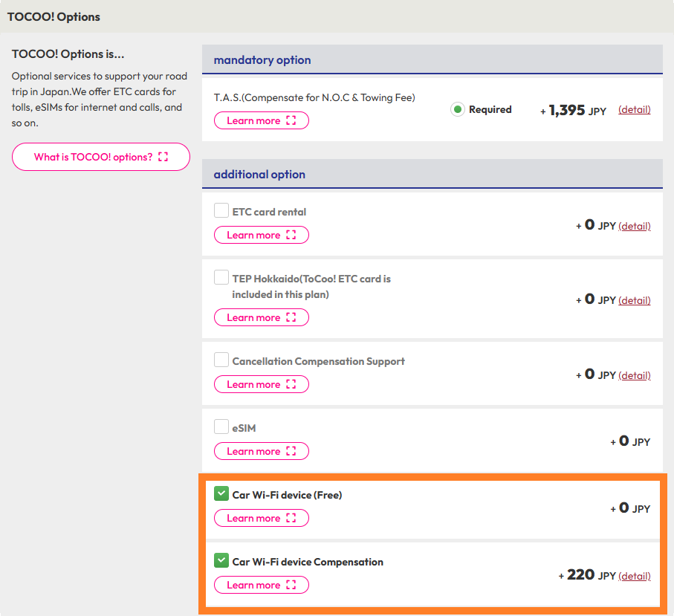This screenshot has width=674, height=616.
Task: Click Learn more under TEP Hokkaido
Action: point(262,317)
